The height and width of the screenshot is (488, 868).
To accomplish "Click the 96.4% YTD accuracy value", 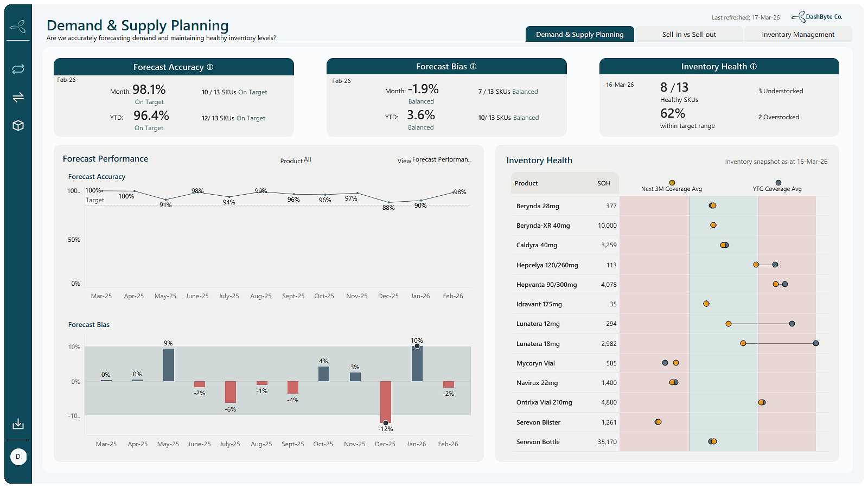I will 151,115.
